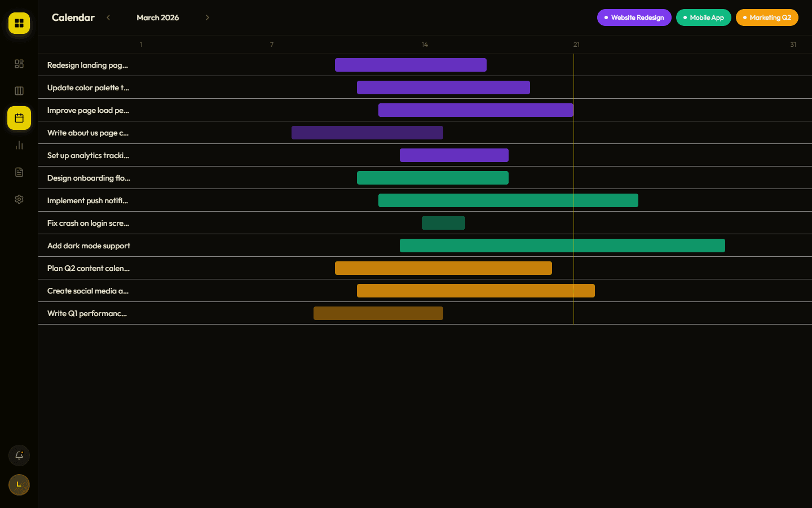Viewport: 812px width, 508px height.
Task: Go to next month with right chevron
Action: coord(208,17)
